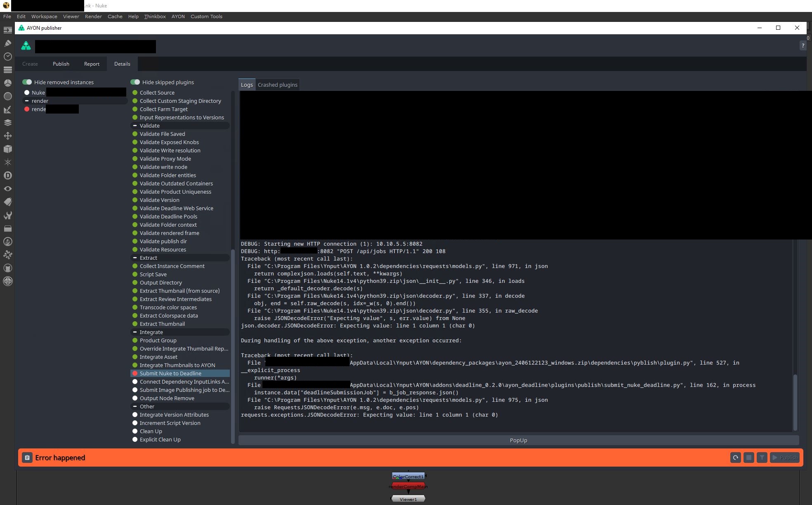Open the Time nodes clock toolbar icon
Viewport: 812px width, 505px height.
(7, 56)
